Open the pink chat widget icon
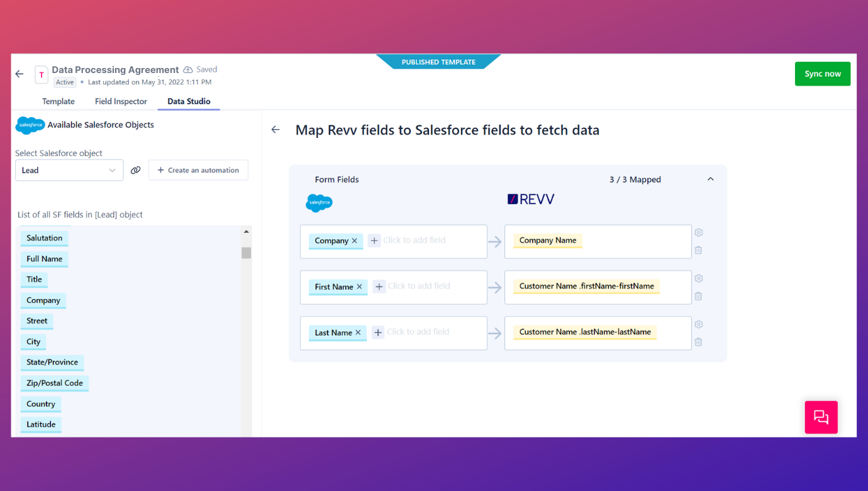Viewport: 868px width, 491px height. (821, 417)
